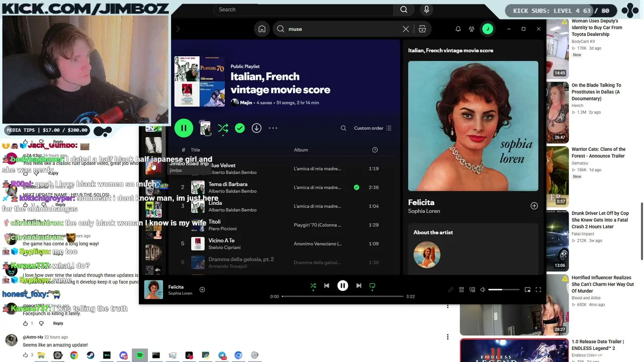Screen dimensions: 644x362
Task: Open playlist owner Majin profile
Action: point(246,103)
